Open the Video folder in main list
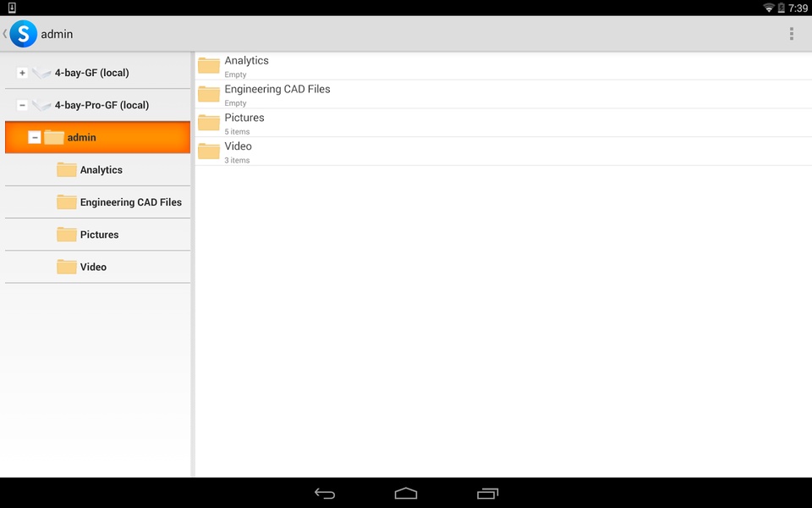Viewport: 812px width, 508px height. 503,152
